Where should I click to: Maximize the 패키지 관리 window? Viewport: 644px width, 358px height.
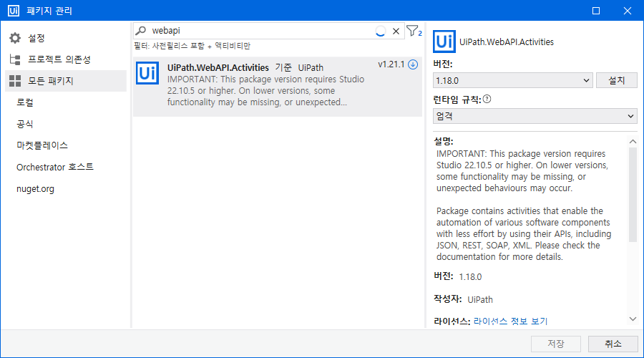(596, 11)
